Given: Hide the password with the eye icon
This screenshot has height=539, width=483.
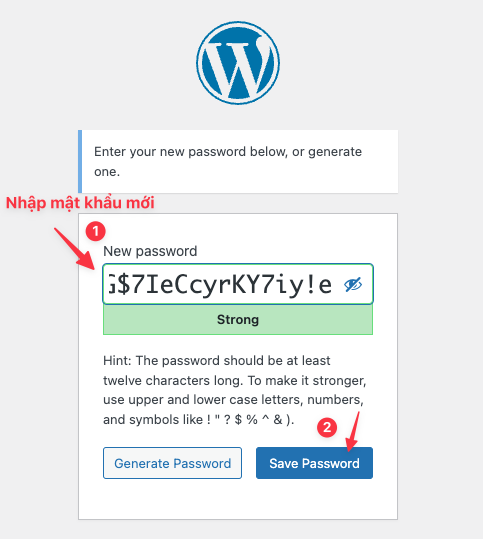Looking at the screenshot, I should pos(353,284).
